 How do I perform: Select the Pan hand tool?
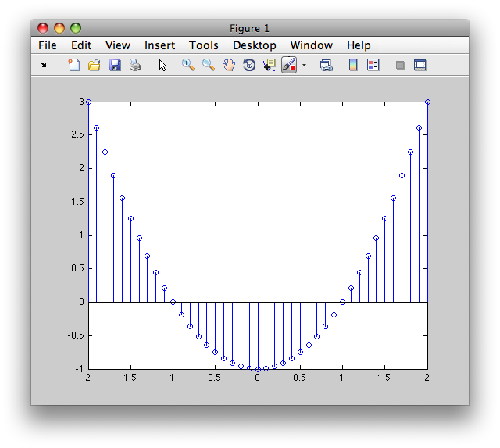click(x=229, y=65)
